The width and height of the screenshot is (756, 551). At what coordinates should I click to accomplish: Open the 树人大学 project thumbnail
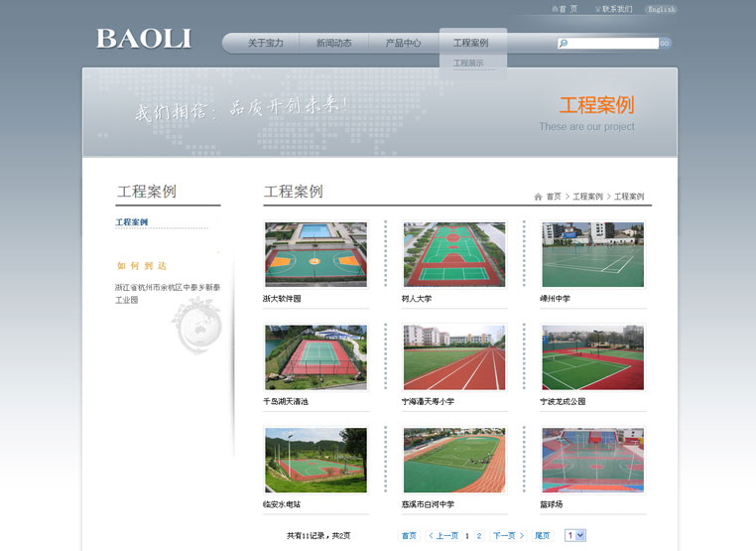[x=453, y=255]
